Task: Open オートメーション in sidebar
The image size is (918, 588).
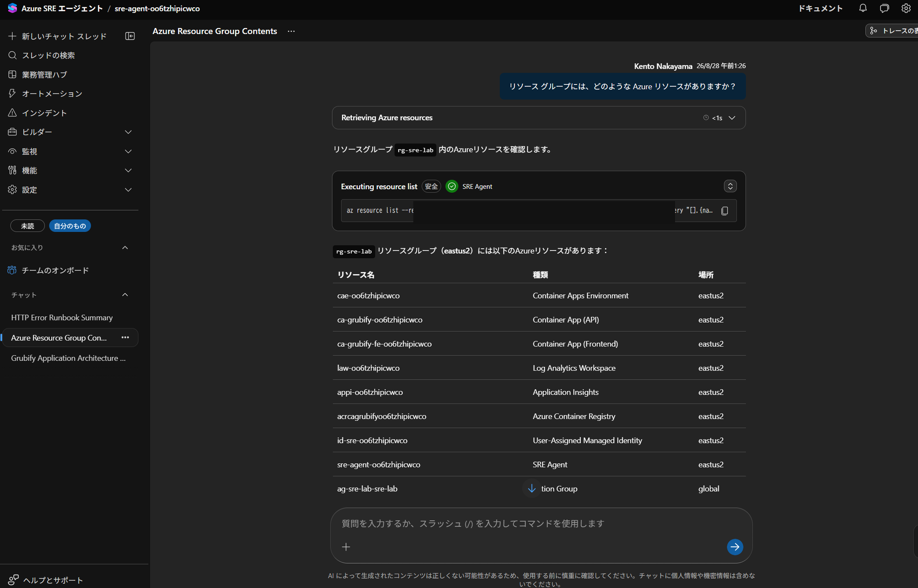Action: click(x=45, y=94)
